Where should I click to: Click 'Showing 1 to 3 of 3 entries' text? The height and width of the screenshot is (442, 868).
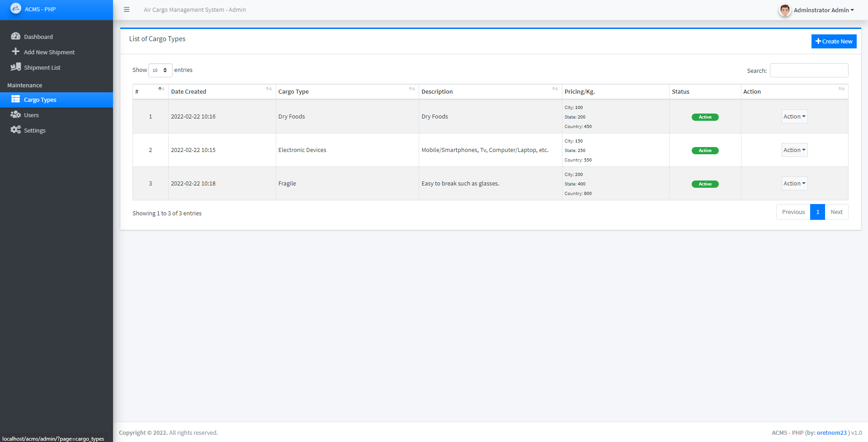pos(167,213)
